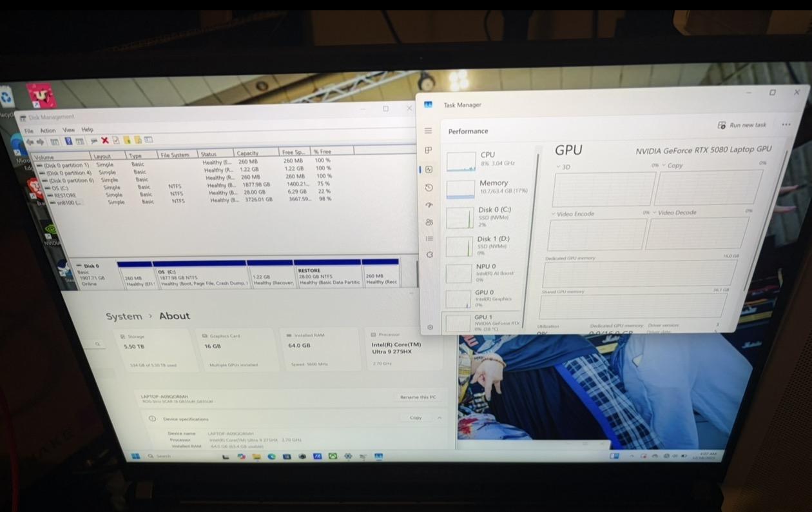Open Startup apps icon in Task Manager sidebar

429,205
